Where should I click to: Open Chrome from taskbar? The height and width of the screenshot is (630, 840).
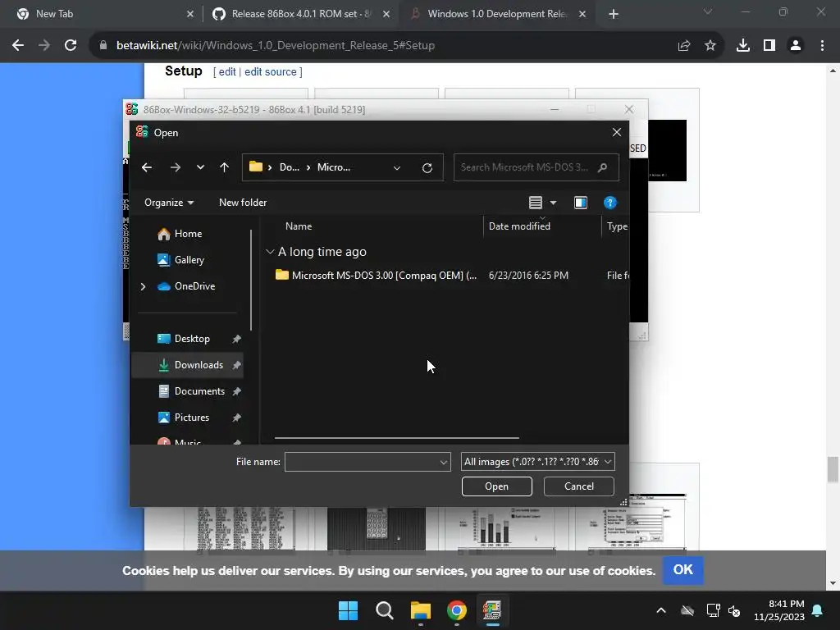tap(456, 610)
